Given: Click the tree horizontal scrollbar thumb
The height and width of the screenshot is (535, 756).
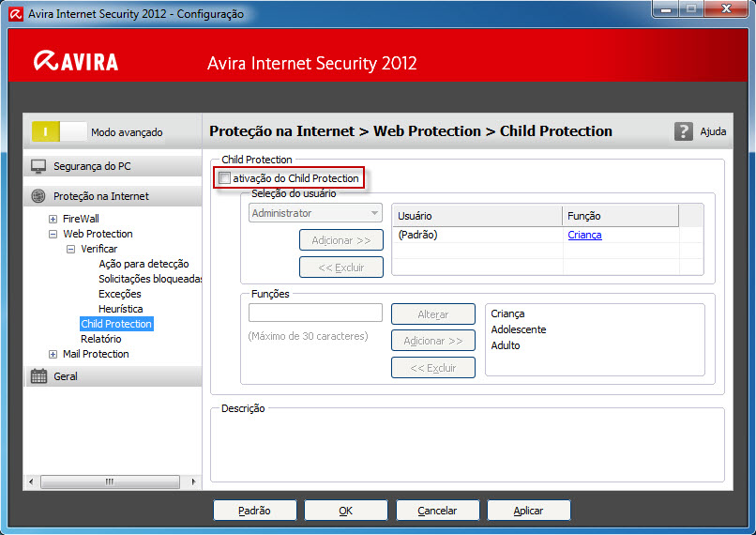Looking at the screenshot, I should tap(110, 481).
